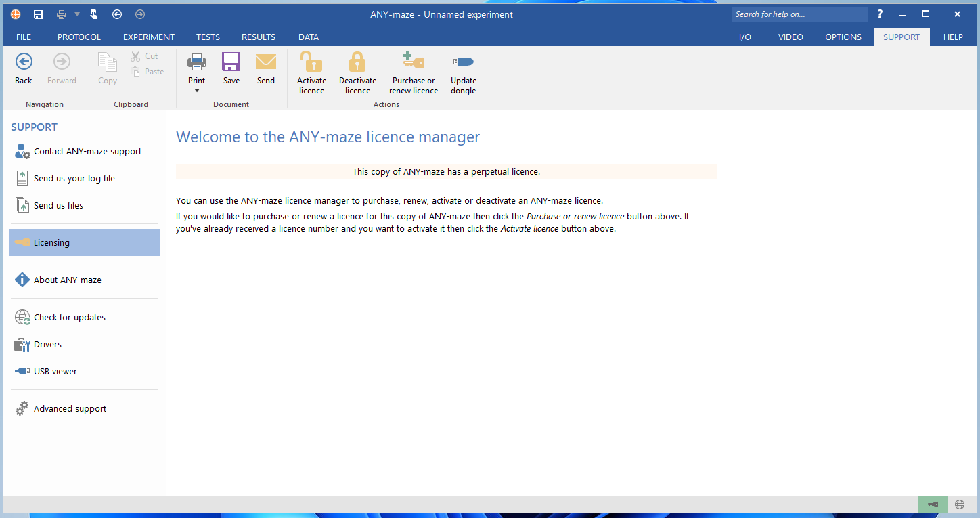Open the TESTS tab
980x518 pixels.
[x=208, y=37]
